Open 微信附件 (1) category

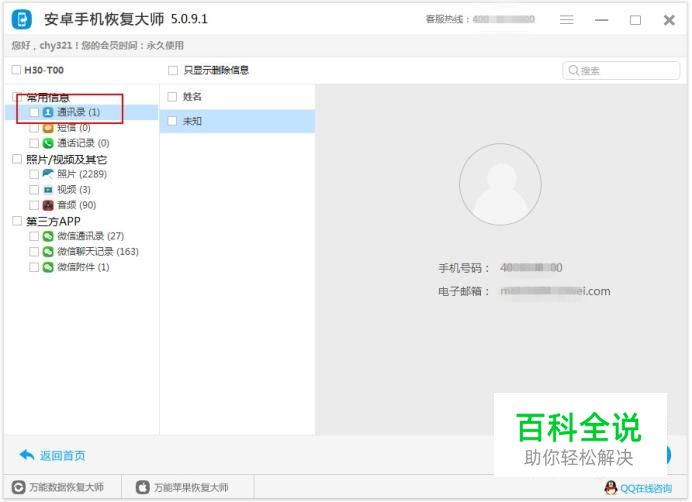83,267
